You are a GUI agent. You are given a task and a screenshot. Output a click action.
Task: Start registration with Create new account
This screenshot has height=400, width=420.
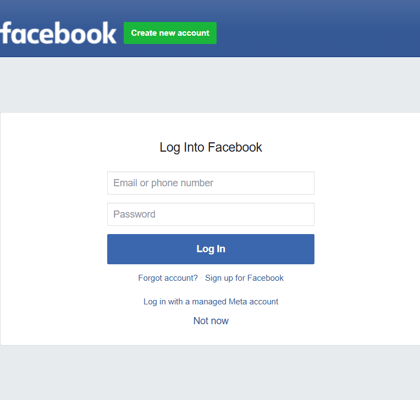pyautogui.click(x=170, y=33)
